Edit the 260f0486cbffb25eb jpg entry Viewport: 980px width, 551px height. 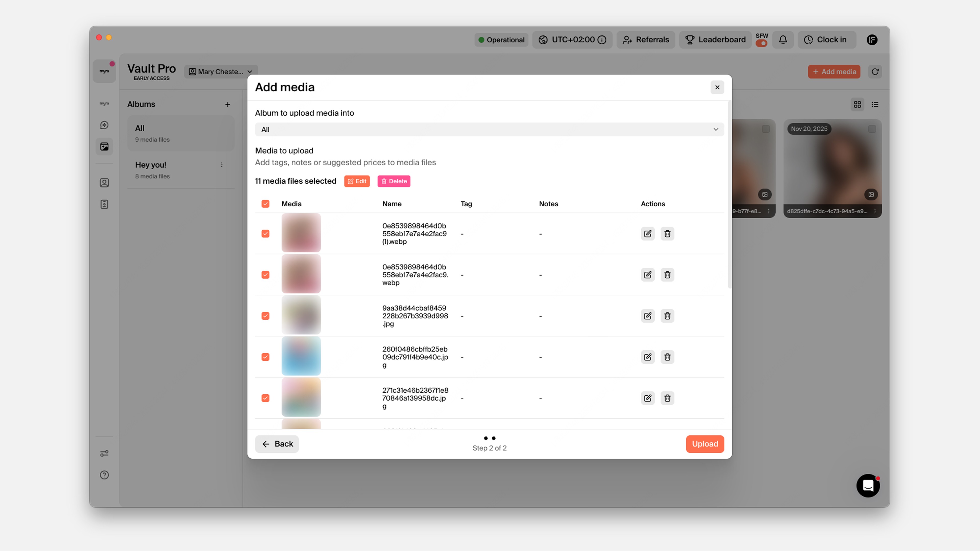[x=647, y=357]
